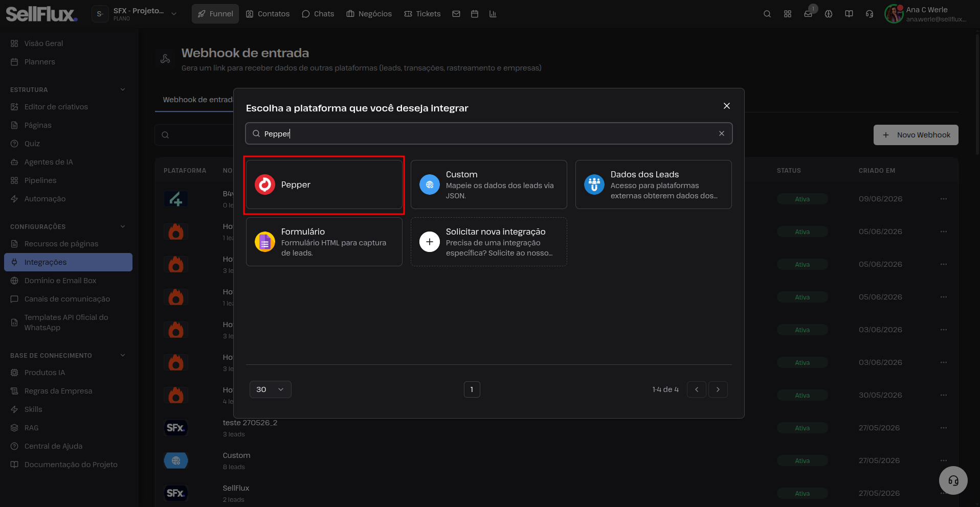The height and width of the screenshot is (507, 980).
Task: Open the email envelope icon in navbar
Action: pos(456,14)
